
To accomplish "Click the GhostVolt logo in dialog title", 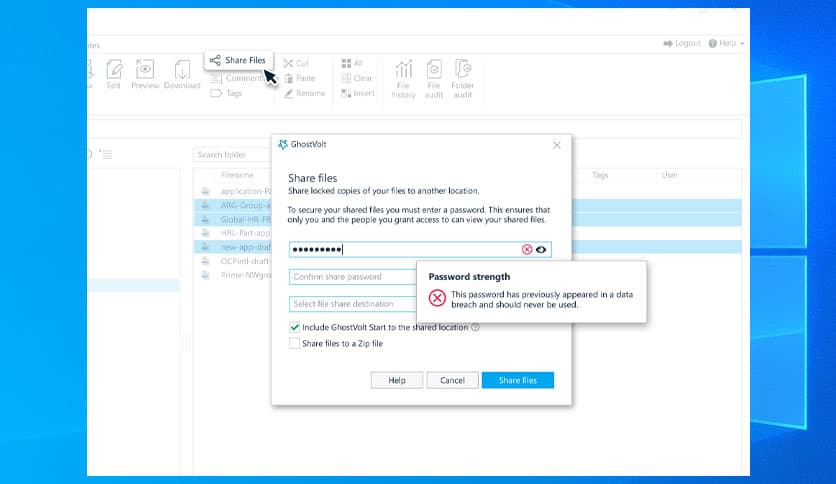I will pyautogui.click(x=283, y=144).
